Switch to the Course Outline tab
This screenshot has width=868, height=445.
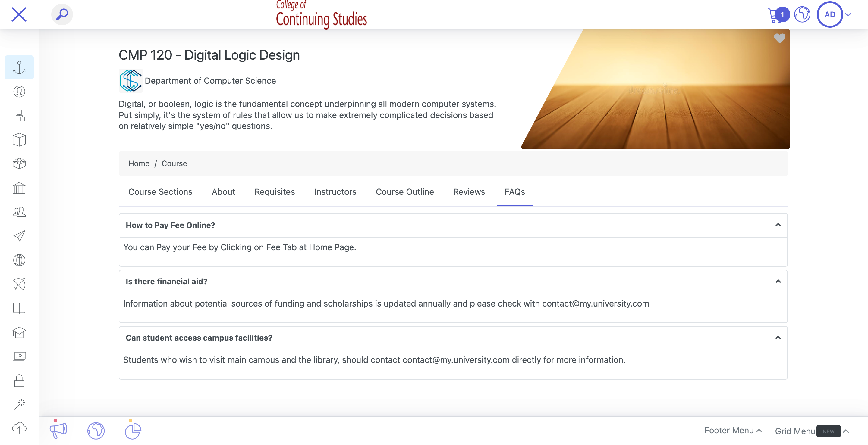pyautogui.click(x=405, y=191)
